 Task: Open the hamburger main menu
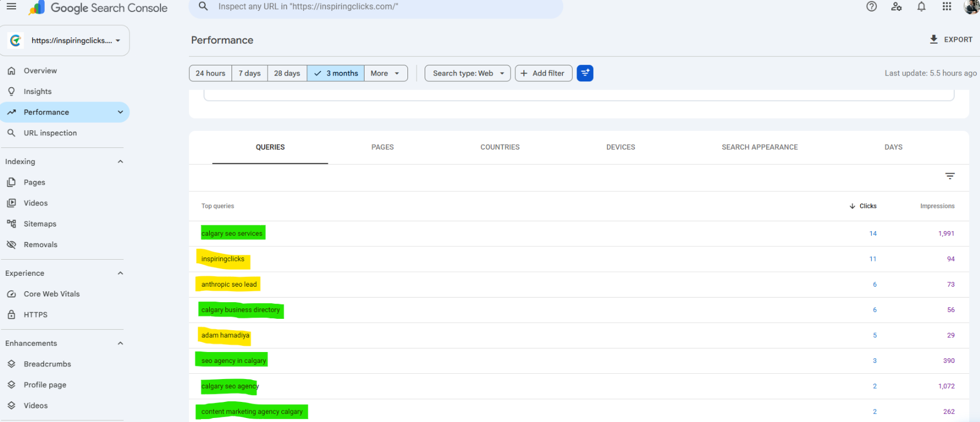tap(11, 7)
